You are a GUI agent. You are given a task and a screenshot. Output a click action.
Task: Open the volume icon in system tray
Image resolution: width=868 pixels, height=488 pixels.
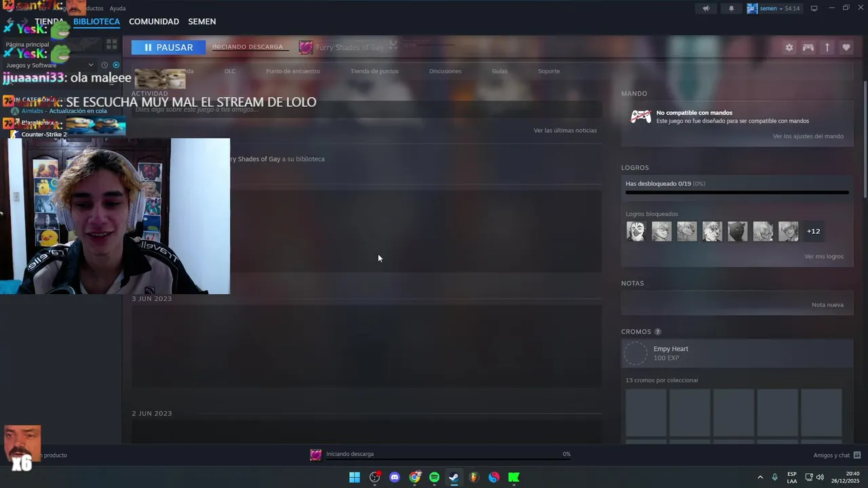click(x=820, y=477)
